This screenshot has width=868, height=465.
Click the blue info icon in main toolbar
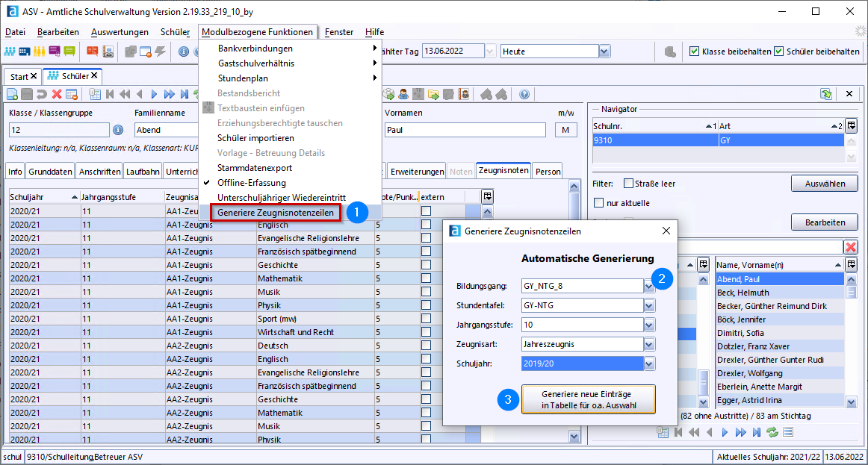[184, 52]
